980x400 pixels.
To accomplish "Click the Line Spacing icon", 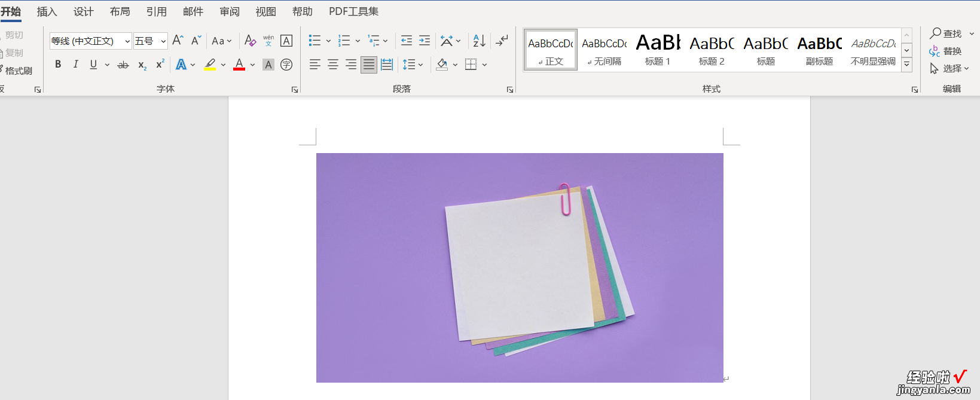I will (x=409, y=65).
